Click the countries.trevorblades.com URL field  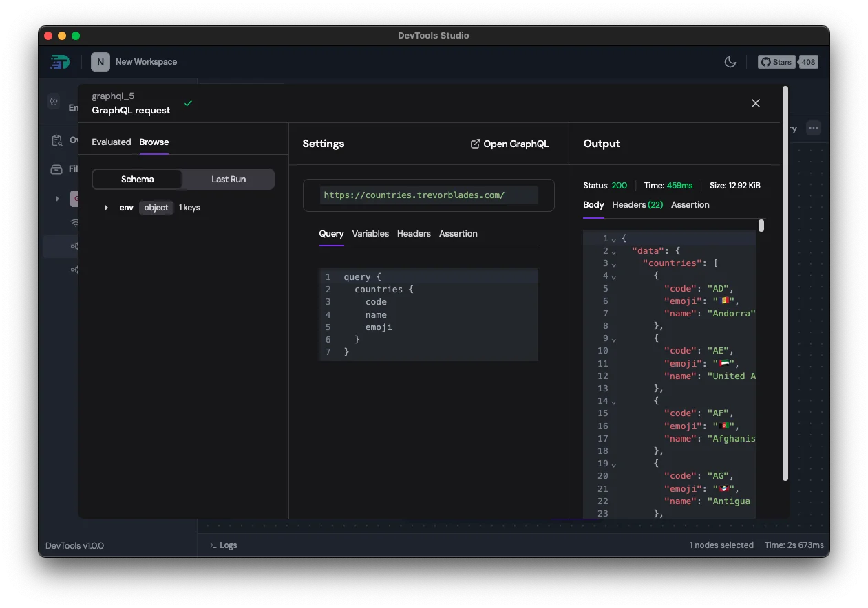[x=428, y=195]
